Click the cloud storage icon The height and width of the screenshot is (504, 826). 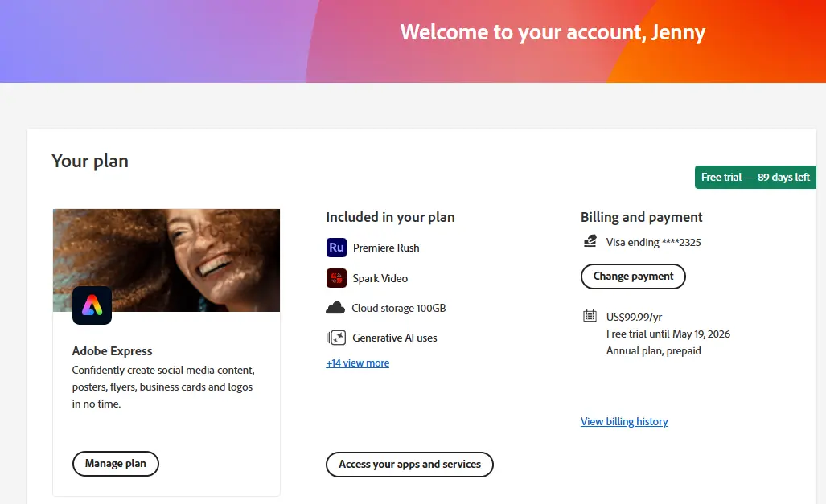[335, 308]
